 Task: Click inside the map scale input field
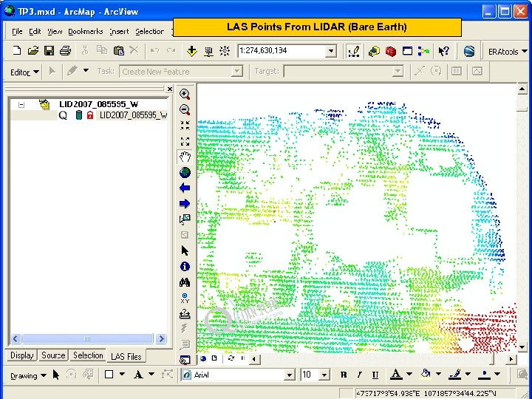coord(282,51)
